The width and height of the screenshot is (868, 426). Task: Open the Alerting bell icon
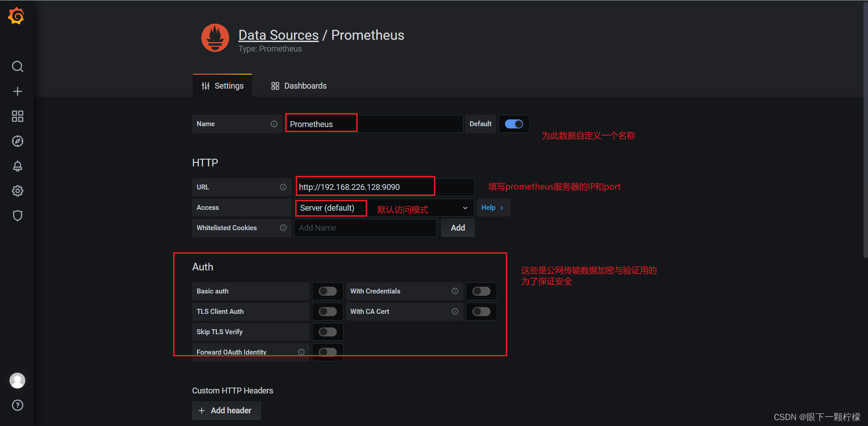[17, 166]
